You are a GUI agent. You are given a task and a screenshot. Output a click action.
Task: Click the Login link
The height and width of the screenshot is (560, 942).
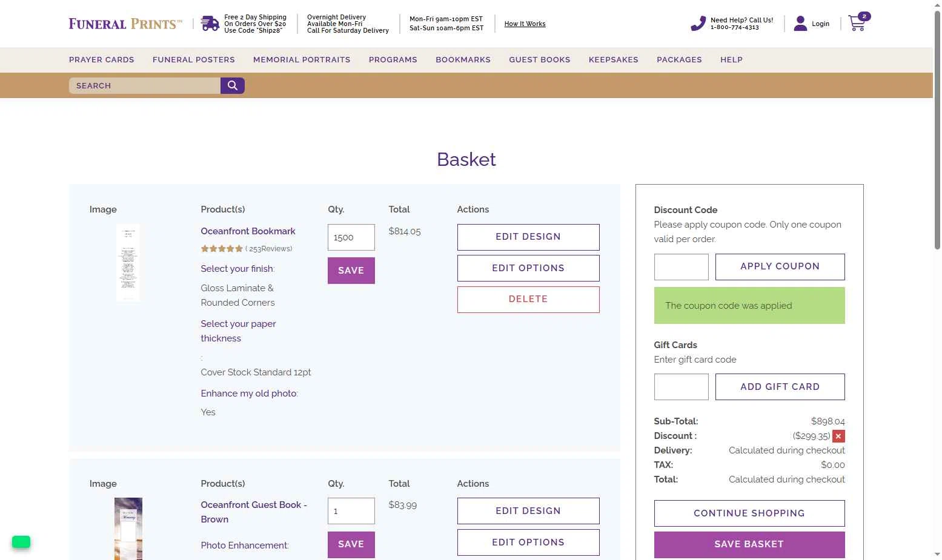point(820,24)
